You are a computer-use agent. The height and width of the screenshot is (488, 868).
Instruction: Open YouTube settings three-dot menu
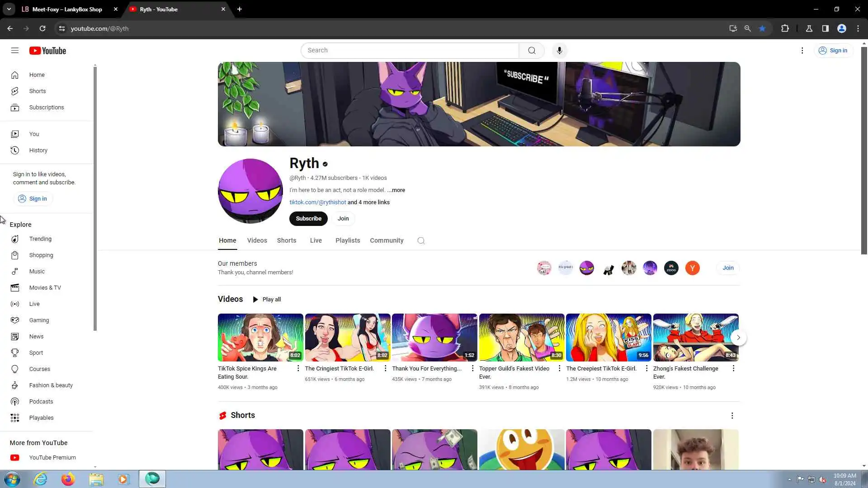[802, 51]
